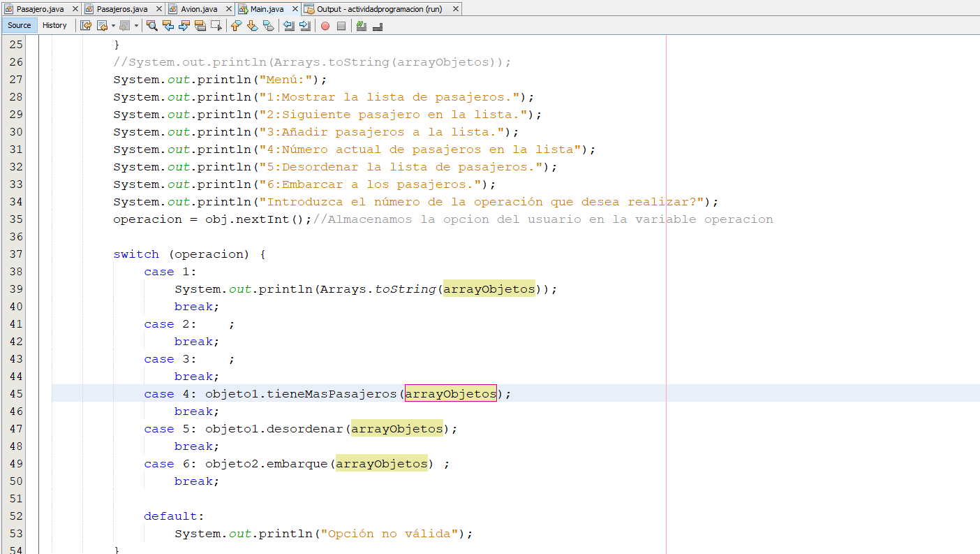Screen dimensions: 980x554
Task: Click highlighted arrayObjetos in desordenar call
Action: 397,429
